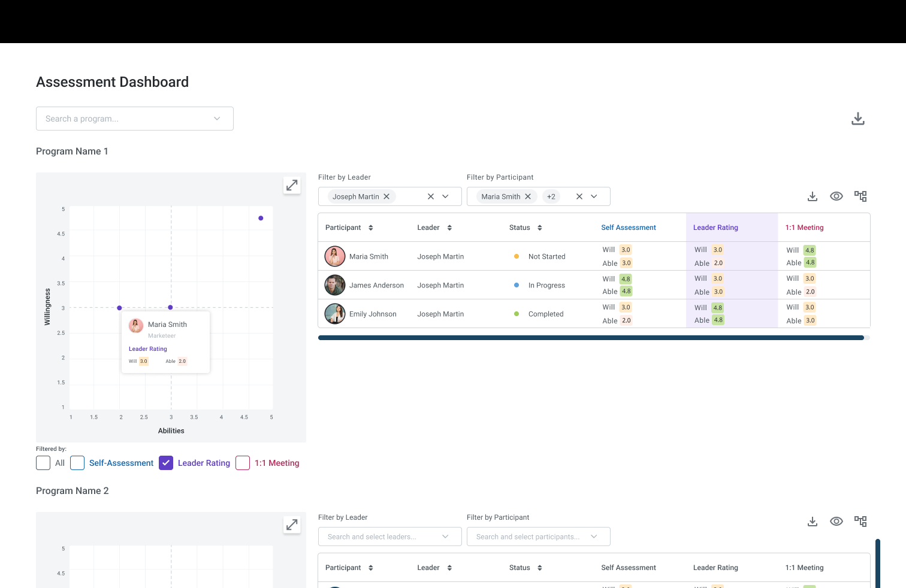The height and width of the screenshot is (588, 906).
Task: Open the Search a program dropdown
Action: (x=135, y=119)
